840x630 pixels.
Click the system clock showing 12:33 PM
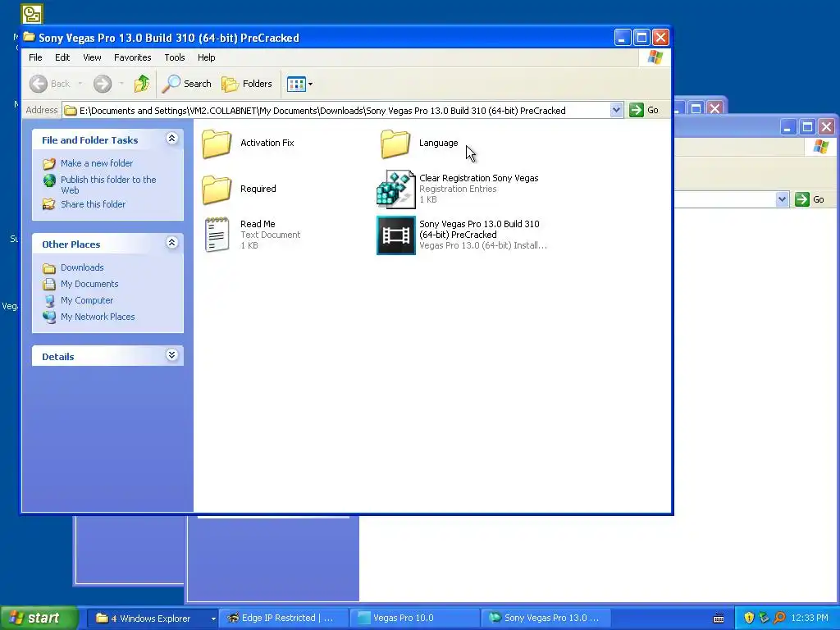tap(810, 619)
